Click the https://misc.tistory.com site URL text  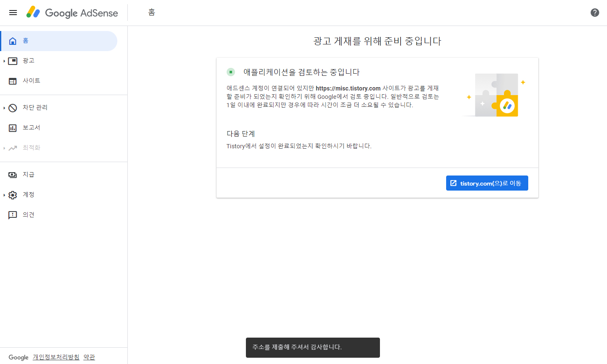coord(348,88)
